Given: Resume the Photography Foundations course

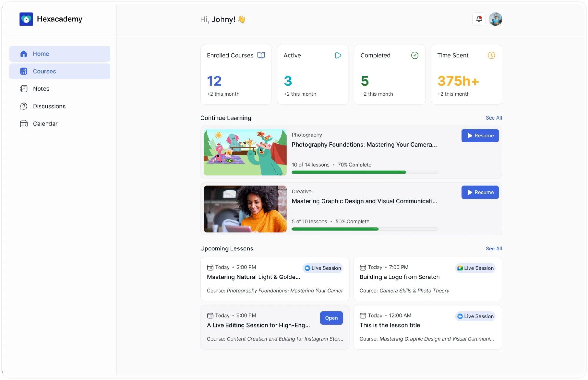Looking at the screenshot, I should 480,136.
